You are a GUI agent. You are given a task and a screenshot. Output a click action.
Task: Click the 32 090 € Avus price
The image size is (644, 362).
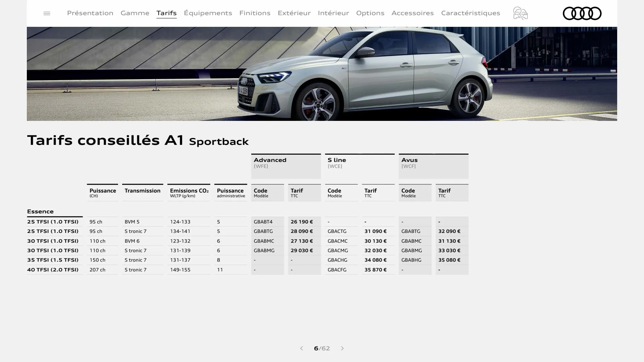click(449, 231)
